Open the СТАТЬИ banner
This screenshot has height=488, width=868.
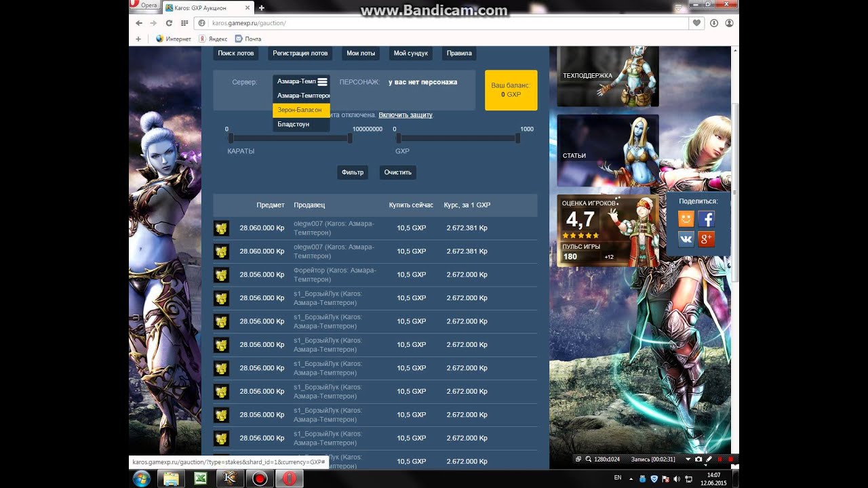tap(608, 150)
